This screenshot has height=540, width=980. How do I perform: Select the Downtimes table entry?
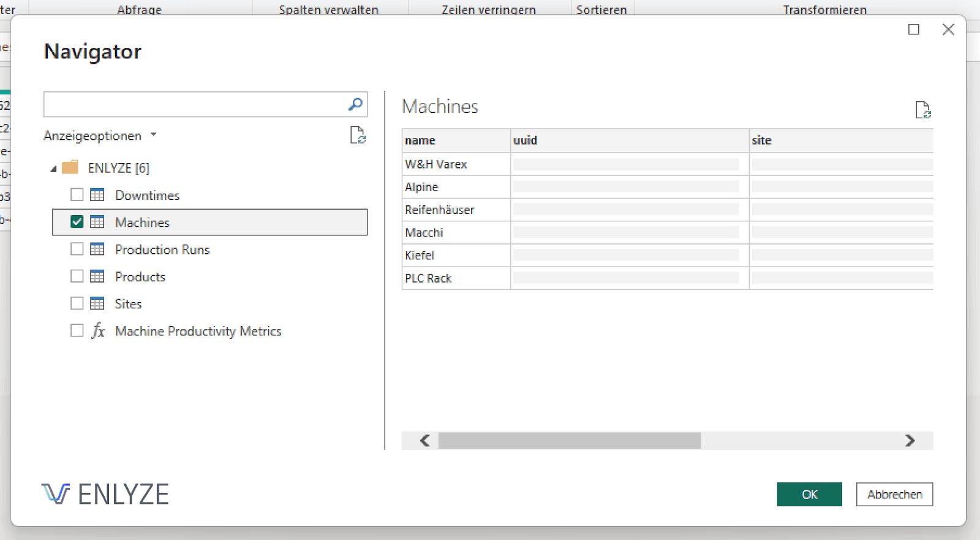[x=147, y=196]
